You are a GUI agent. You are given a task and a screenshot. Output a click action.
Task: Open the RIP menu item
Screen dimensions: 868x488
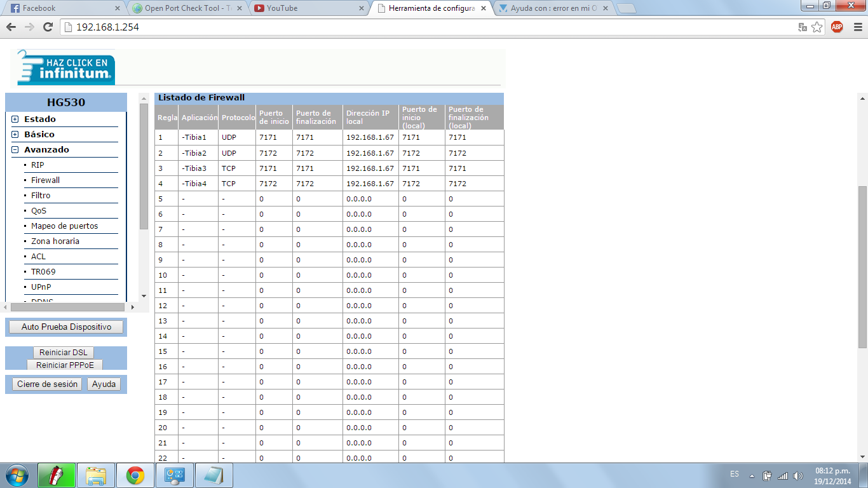[37, 165]
